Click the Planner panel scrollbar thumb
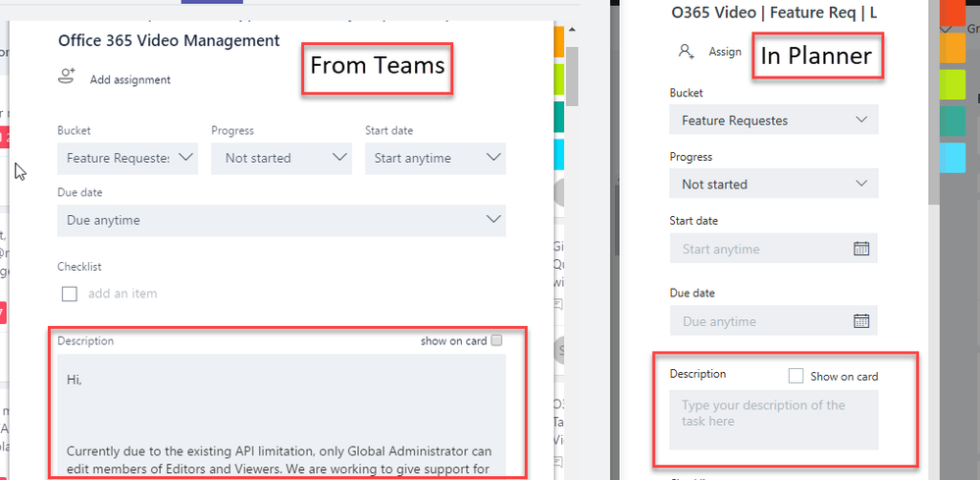 coord(933,103)
